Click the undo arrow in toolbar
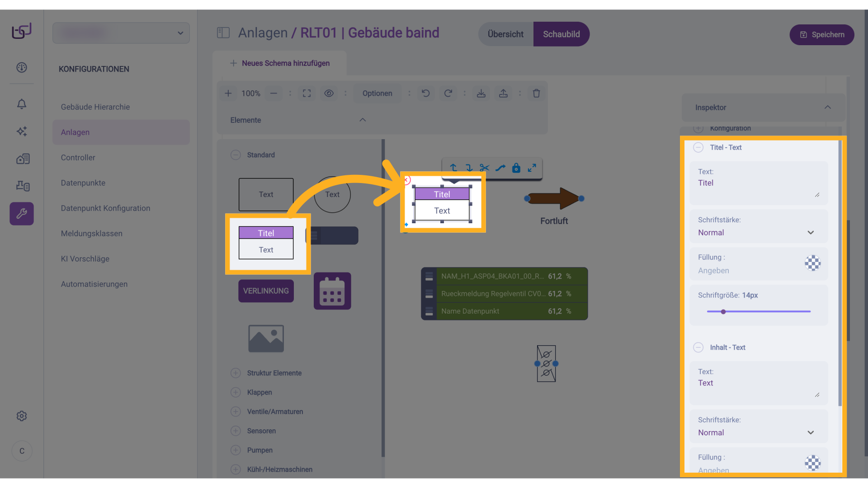Image resolution: width=868 pixels, height=488 pixels. 425,94
